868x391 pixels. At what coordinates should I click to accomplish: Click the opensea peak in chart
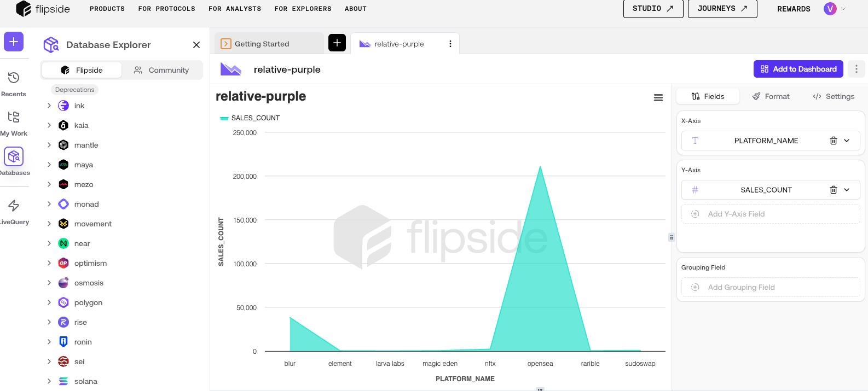[x=540, y=167]
